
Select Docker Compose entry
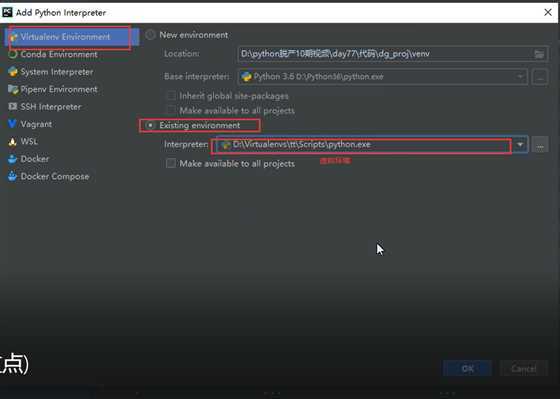coord(55,176)
